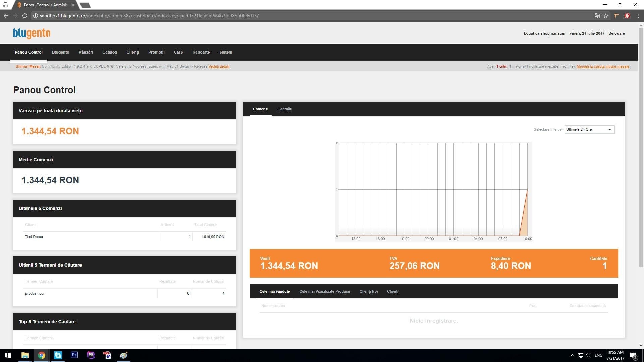The width and height of the screenshot is (644, 362).
Task: Open the Rapoarte menu
Action: (201, 52)
